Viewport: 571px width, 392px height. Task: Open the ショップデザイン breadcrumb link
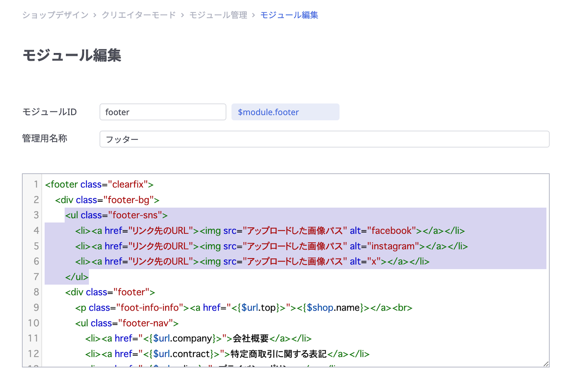point(55,15)
